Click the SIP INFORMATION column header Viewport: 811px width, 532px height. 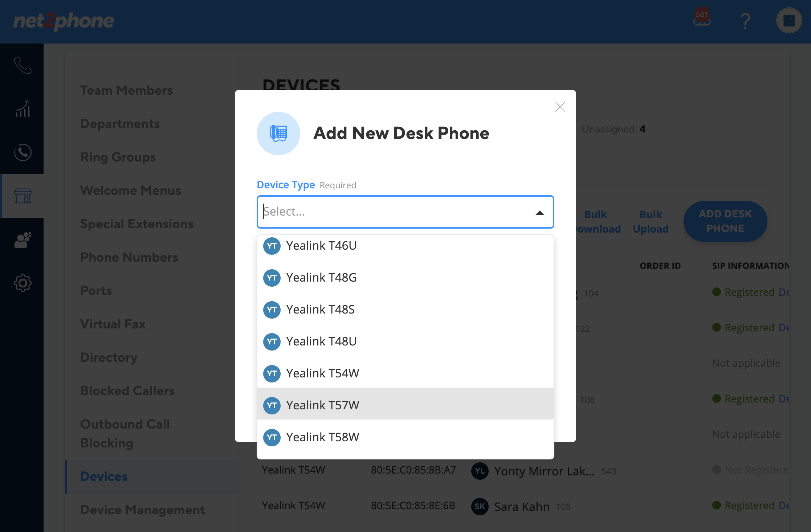[750, 266]
